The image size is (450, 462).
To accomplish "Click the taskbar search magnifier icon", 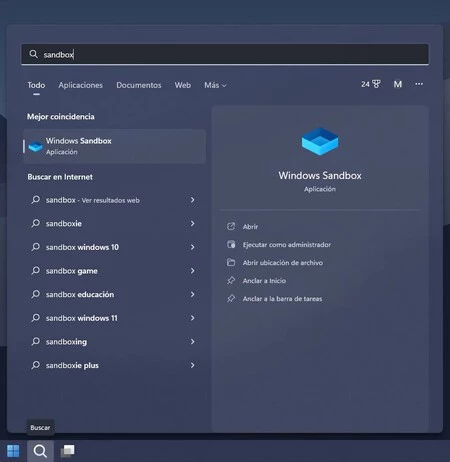I will coord(40,451).
